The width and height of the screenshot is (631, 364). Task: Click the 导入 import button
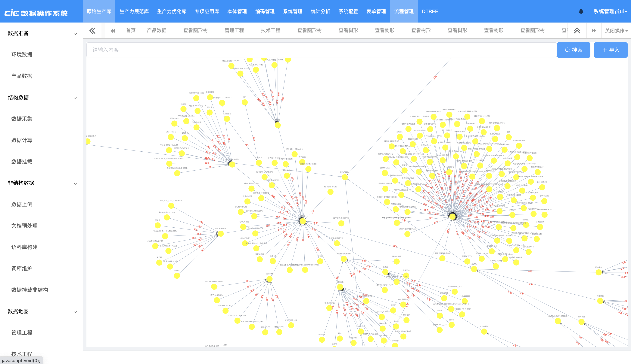point(611,50)
